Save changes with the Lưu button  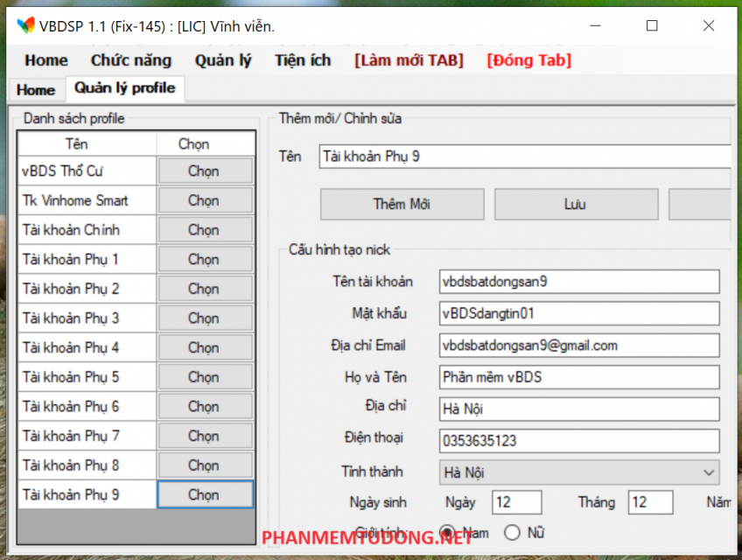click(x=576, y=204)
